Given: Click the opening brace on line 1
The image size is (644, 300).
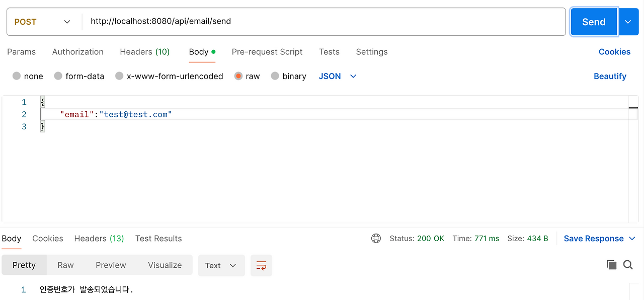Looking at the screenshot, I should point(43,102).
